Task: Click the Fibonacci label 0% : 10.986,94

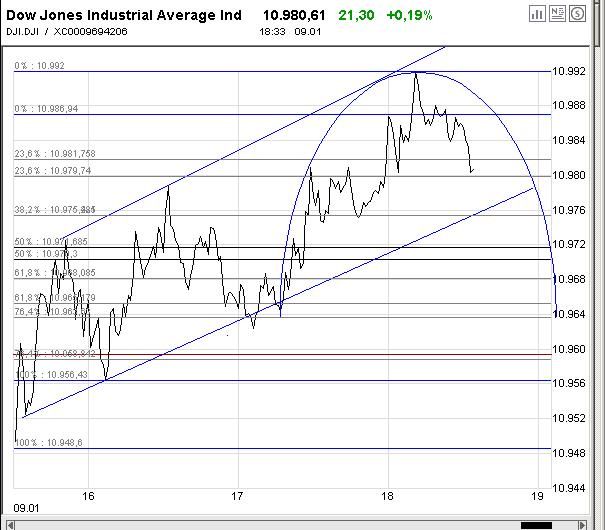Action: click(46, 109)
